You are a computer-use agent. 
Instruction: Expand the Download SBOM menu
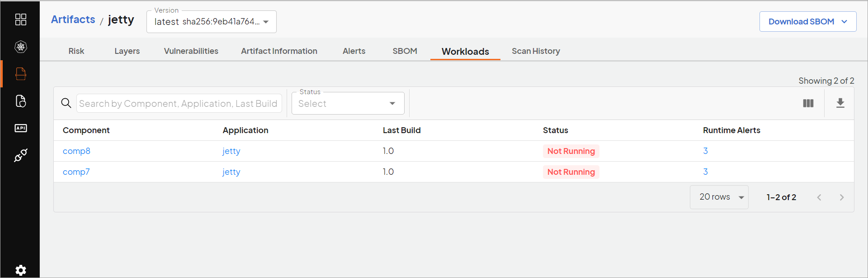tap(808, 22)
